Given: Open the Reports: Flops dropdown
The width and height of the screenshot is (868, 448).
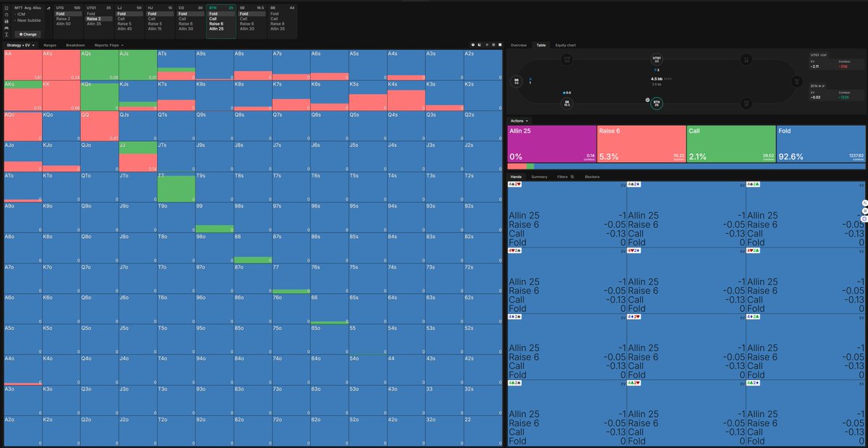Looking at the screenshot, I should coord(109,45).
